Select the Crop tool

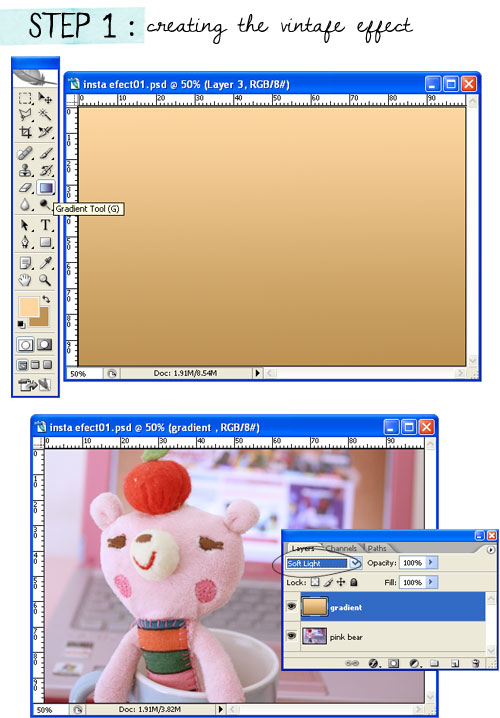click(26, 132)
